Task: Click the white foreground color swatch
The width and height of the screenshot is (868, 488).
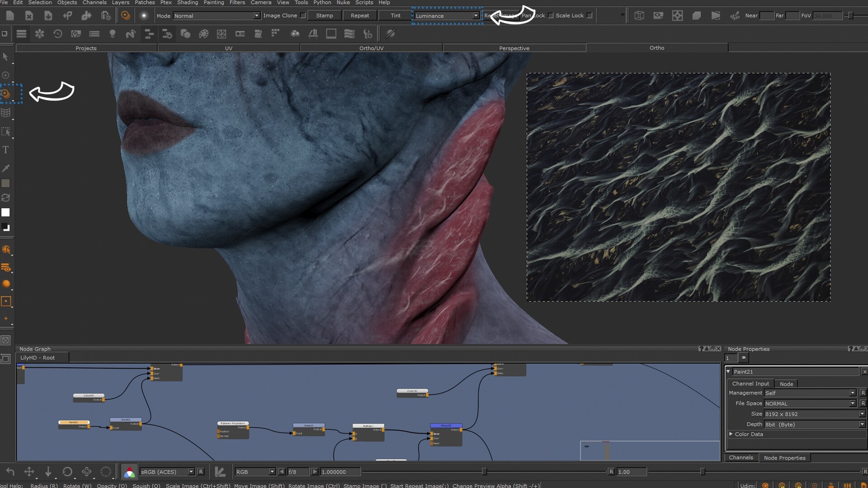Action: pos(5,212)
